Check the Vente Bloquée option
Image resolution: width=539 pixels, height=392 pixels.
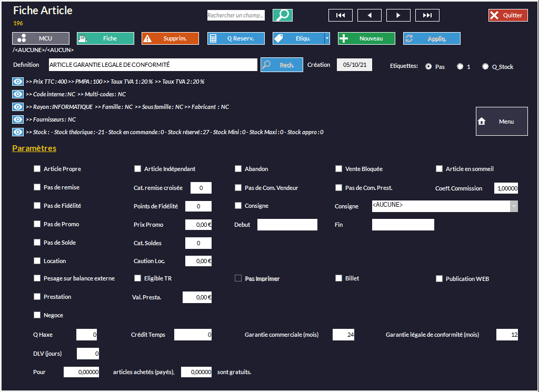tap(338, 169)
